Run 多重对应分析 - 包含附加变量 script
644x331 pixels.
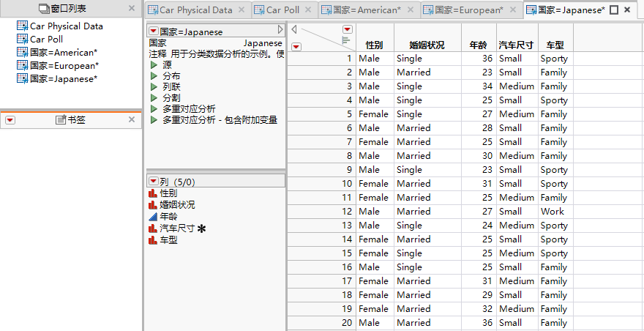(154, 120)
